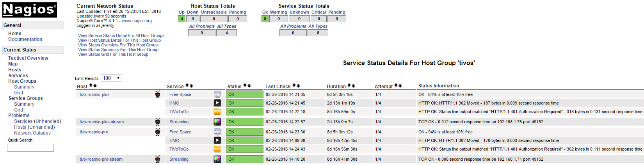
Task: Sort Attempt column ascending with up arrow
Action: (x=396, y=85)
